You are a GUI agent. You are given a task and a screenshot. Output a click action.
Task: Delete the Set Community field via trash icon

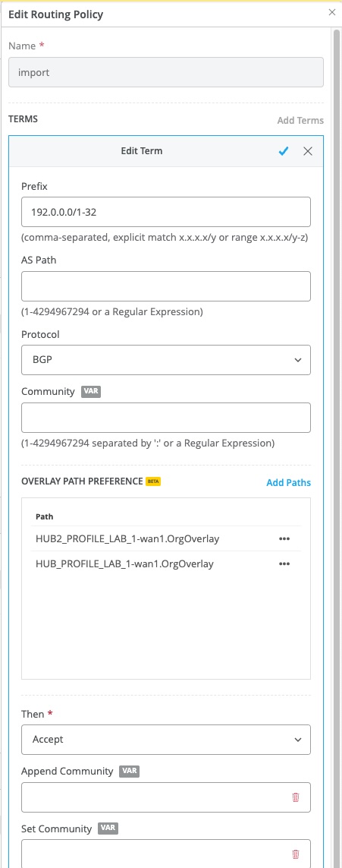296,854
